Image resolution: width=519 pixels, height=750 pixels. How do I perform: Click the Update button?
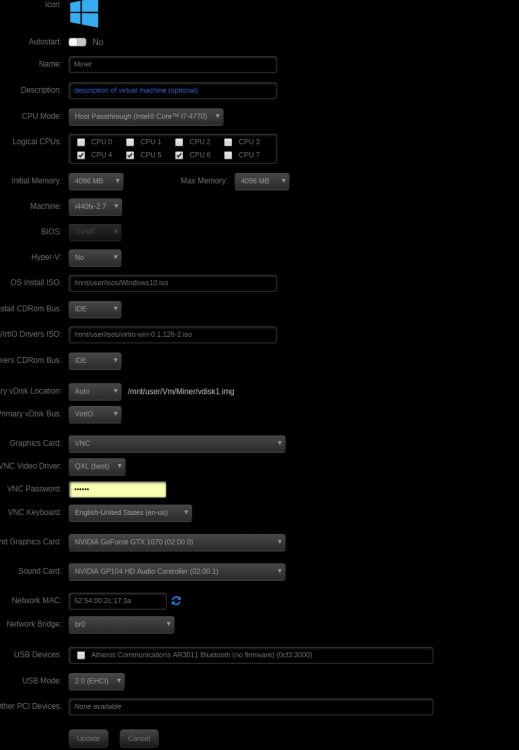88,739
